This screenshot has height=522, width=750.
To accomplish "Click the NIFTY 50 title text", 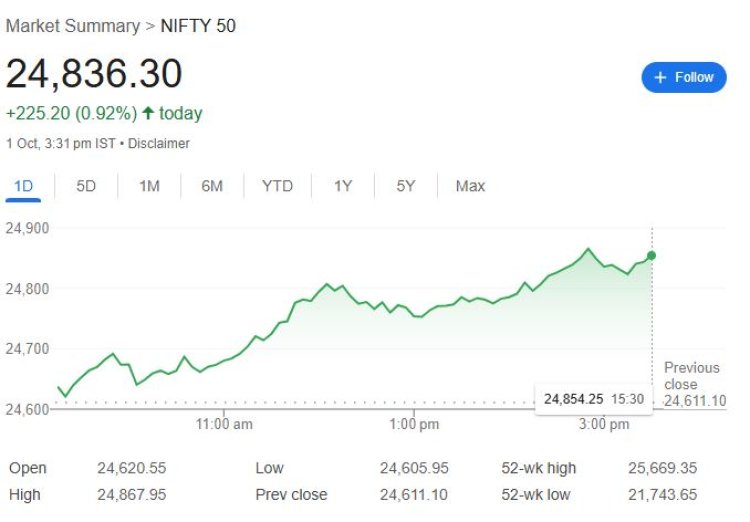I will [198, 25].
